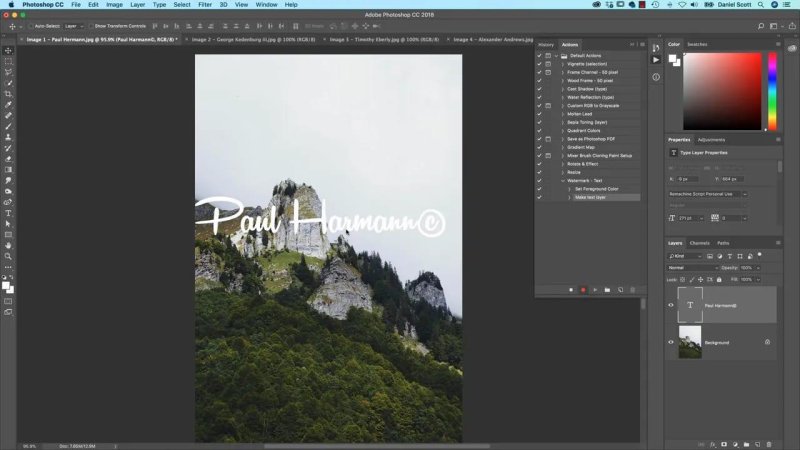The image size is (800, 450).
Task: Select the Hand tool
Action: pyautogui.click(x=8, y=245)
